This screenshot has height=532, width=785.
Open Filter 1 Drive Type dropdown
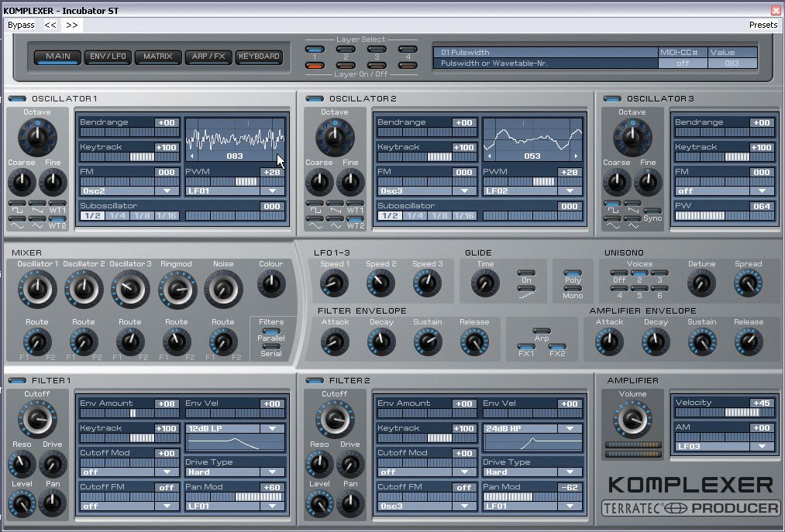point(234,472)
